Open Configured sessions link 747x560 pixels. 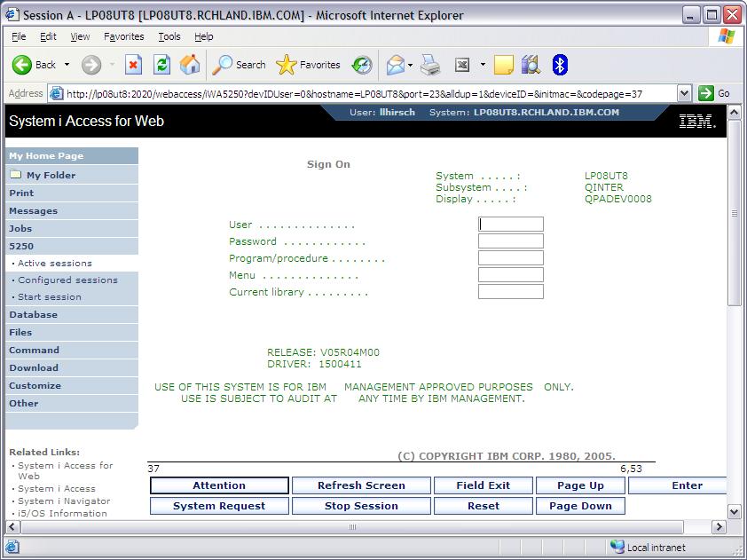tap(67, 280)
